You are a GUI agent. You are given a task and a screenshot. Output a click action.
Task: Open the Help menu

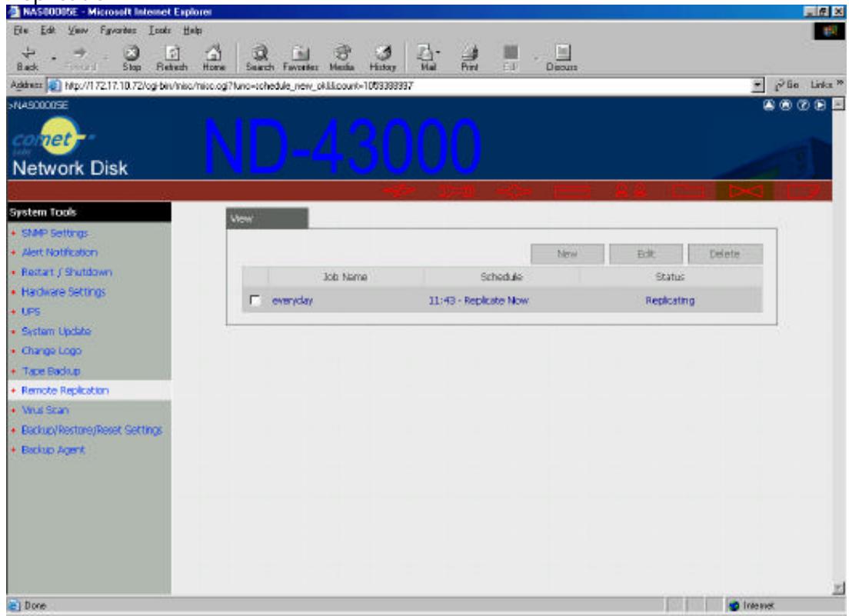(x=192, y=30)
